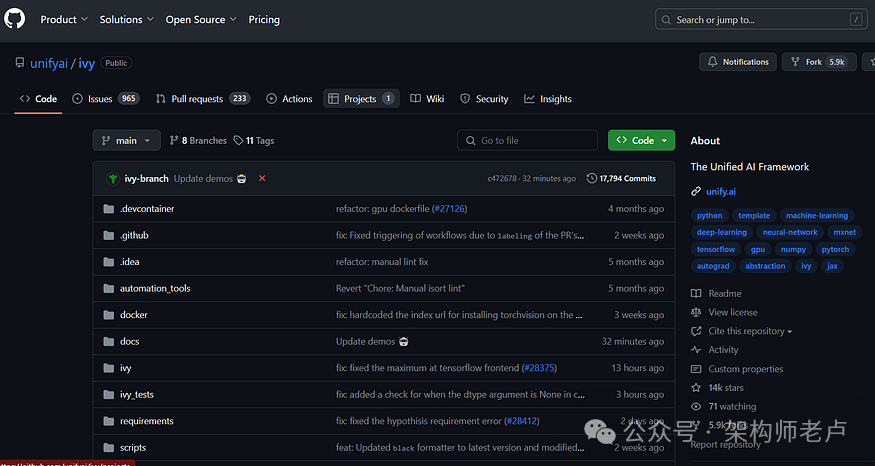The width and height of the screenshot is (875, 466).
Task: Open the 17,794 Commits history
Action: (x=621, y=178)
